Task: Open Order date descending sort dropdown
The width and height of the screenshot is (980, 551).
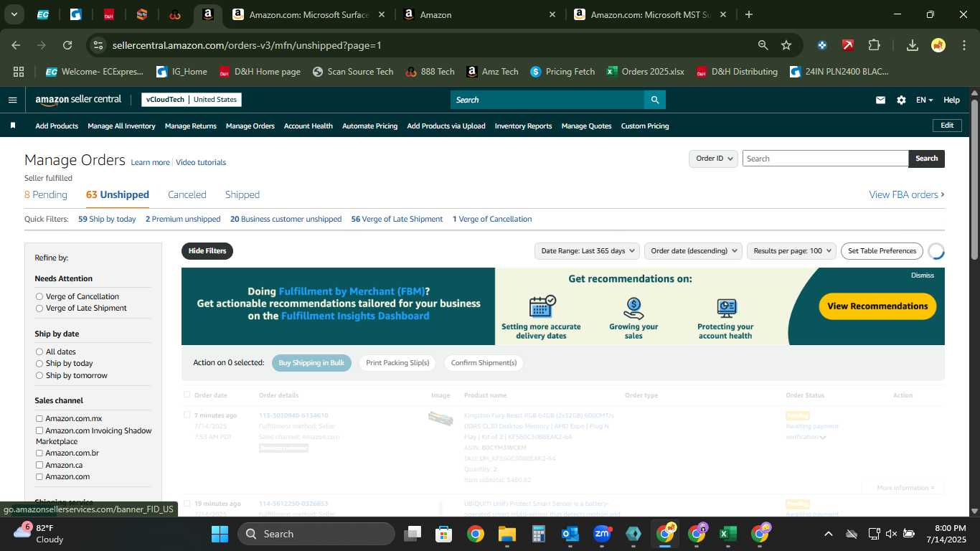Action: point(694,250)
